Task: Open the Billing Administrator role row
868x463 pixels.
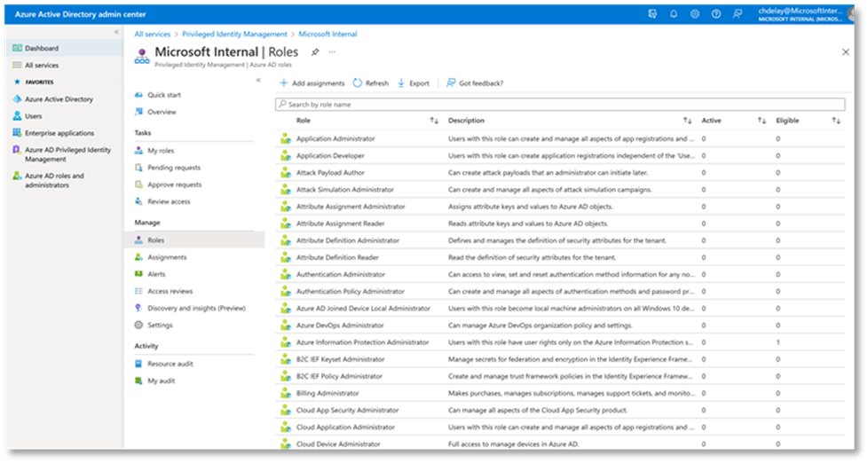Action: (327, 393)
